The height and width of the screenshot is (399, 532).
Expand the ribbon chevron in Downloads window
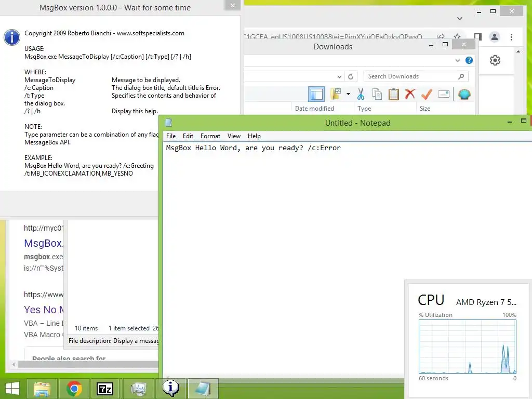pyautogui.click(x=457, y=60)
